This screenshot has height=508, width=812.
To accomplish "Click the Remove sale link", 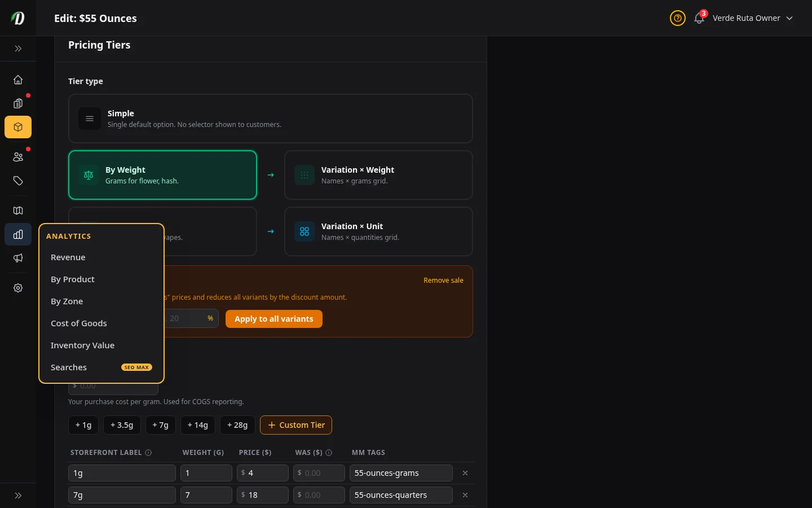I will coord(443,280).
